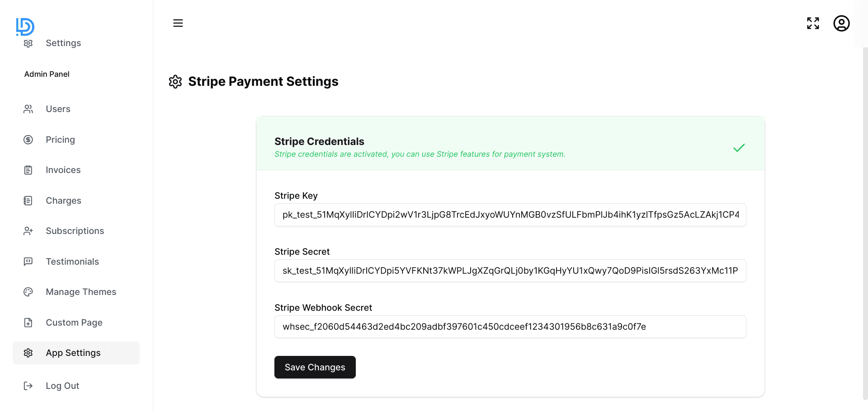868x411 pixels.
Task: Open the user profile icon
Action: tap(841, 23)
